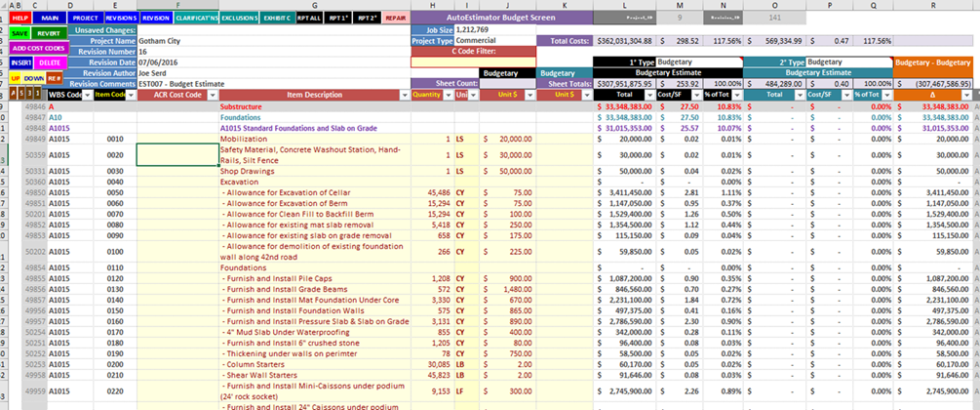This screenshot has height=410, width=980.
Task: Select the Furnish and Install Grade Beams unit price 1,480.00
Action: click(x=507, y=289)
